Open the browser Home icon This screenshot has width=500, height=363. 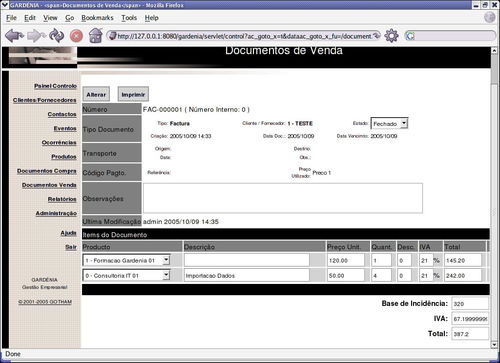pyautogui.click(x=96, y=35)
